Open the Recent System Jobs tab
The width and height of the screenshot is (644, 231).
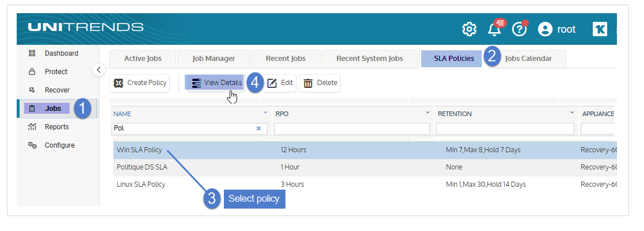point(369,59)
